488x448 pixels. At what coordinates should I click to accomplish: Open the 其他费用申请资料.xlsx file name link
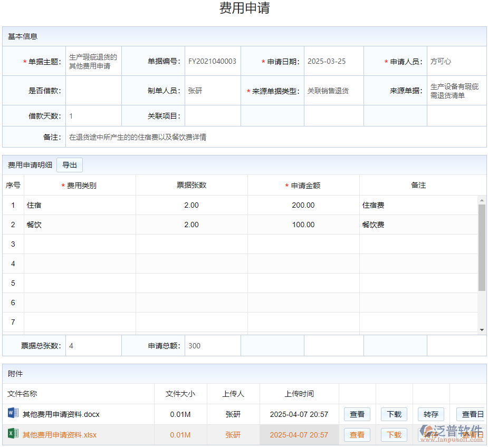tap(58, 435)
